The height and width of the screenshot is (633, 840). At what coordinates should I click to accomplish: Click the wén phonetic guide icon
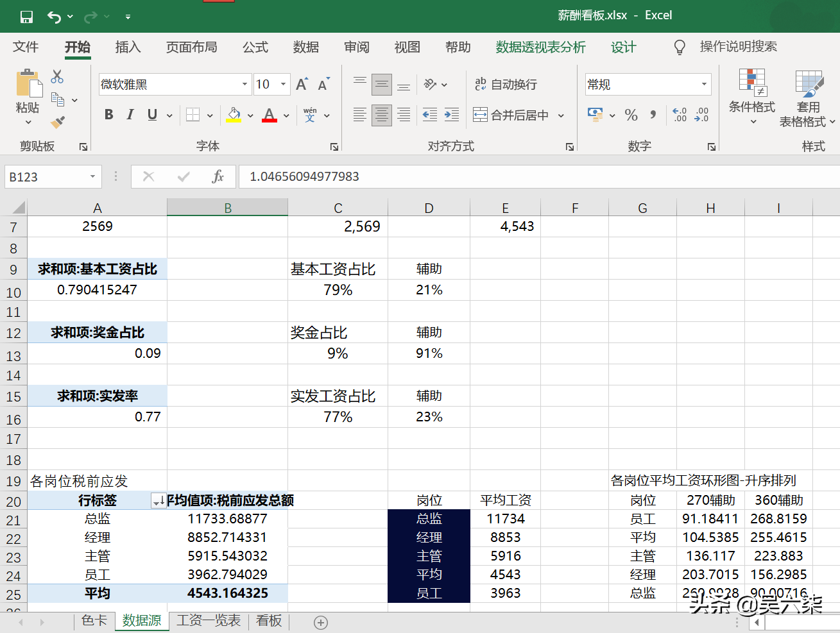tap(310, 115)
